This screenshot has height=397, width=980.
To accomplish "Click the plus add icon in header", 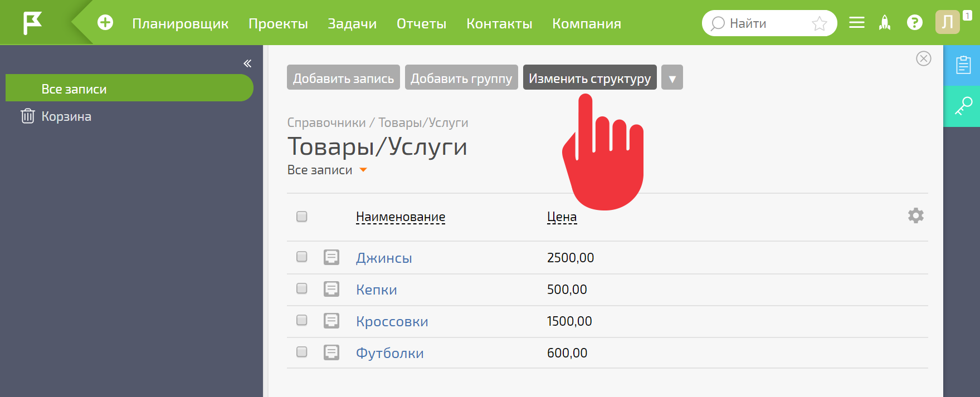I will pyautogui.click(x=105, y=22).
